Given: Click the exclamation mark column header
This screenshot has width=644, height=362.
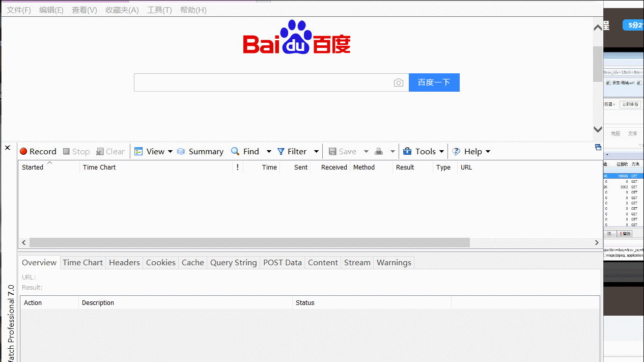Looking at the screenshot, I should [238, 167].
